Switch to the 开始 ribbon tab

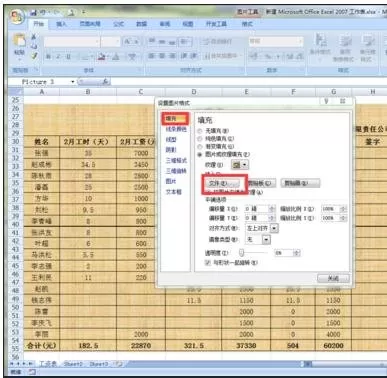(x=39, y=24)
